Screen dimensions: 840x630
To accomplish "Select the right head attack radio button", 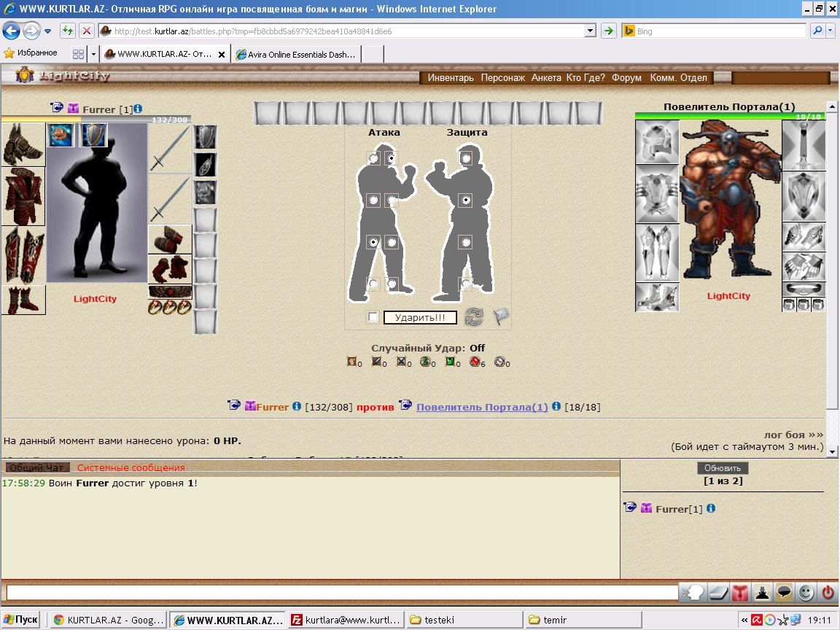I will coord(392,158).
